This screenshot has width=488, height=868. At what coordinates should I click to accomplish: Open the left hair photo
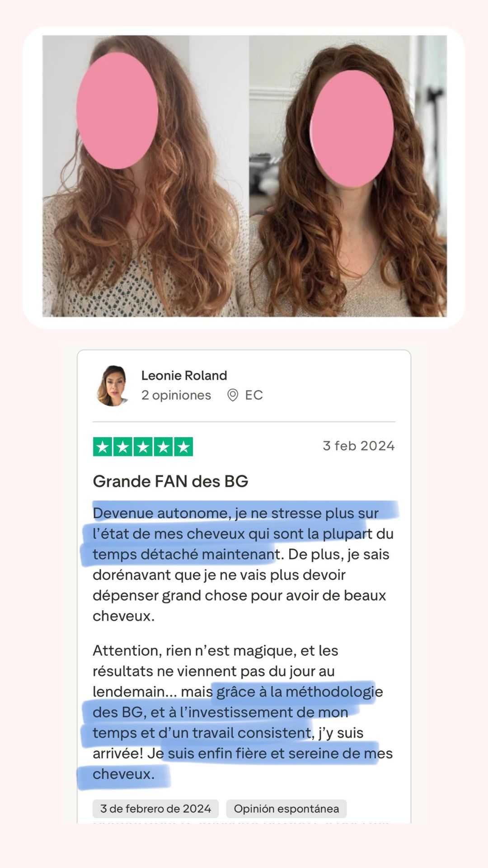[x=145, y=176]
